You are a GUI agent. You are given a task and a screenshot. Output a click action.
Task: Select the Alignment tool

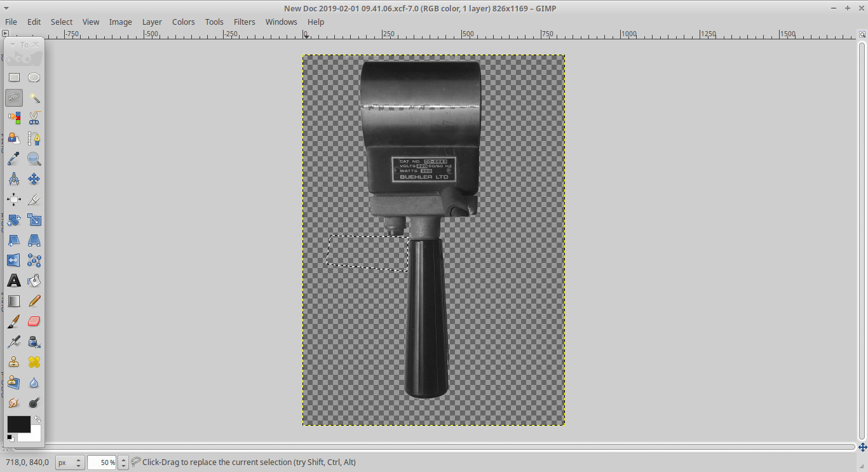(14, 199)
